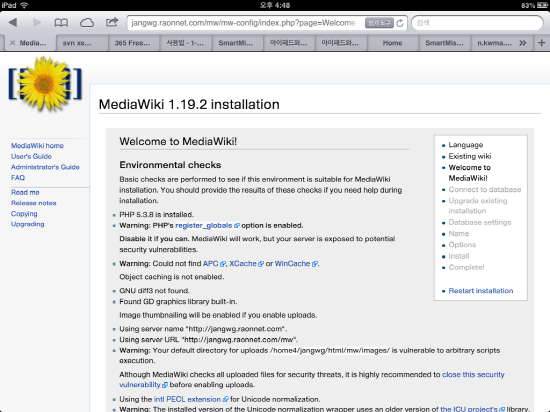Click the APC link
Viewport: 550px width, 412px height.
coord(214,264)
